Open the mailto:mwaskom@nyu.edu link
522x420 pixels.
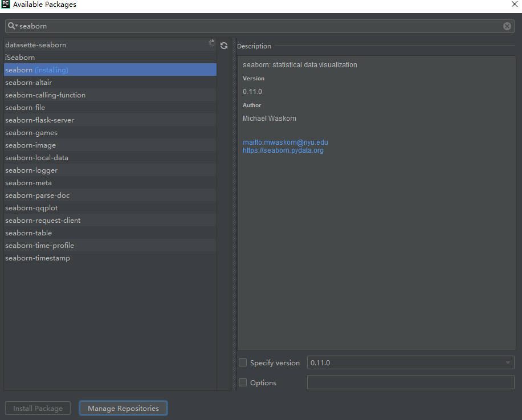coord(286,142)
